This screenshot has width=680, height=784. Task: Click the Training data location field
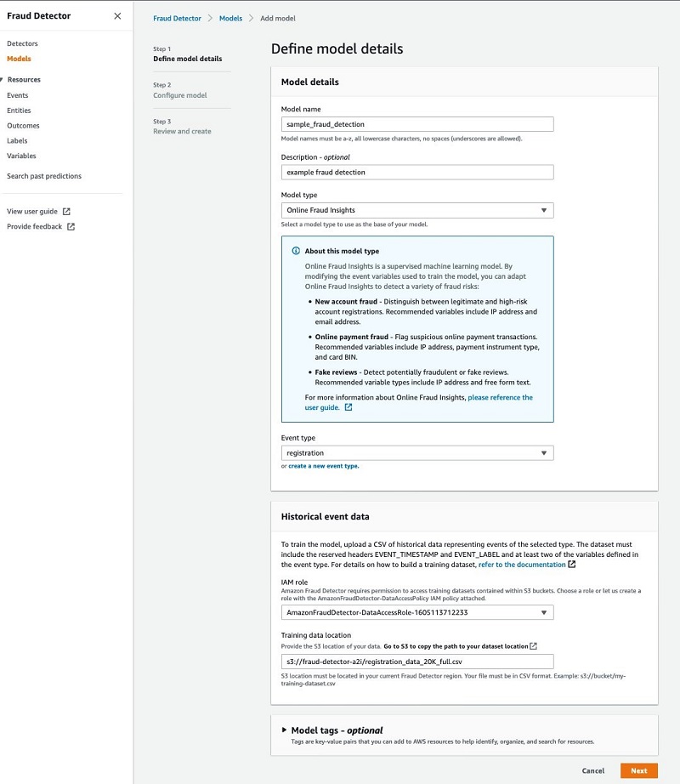pos(417,662)
